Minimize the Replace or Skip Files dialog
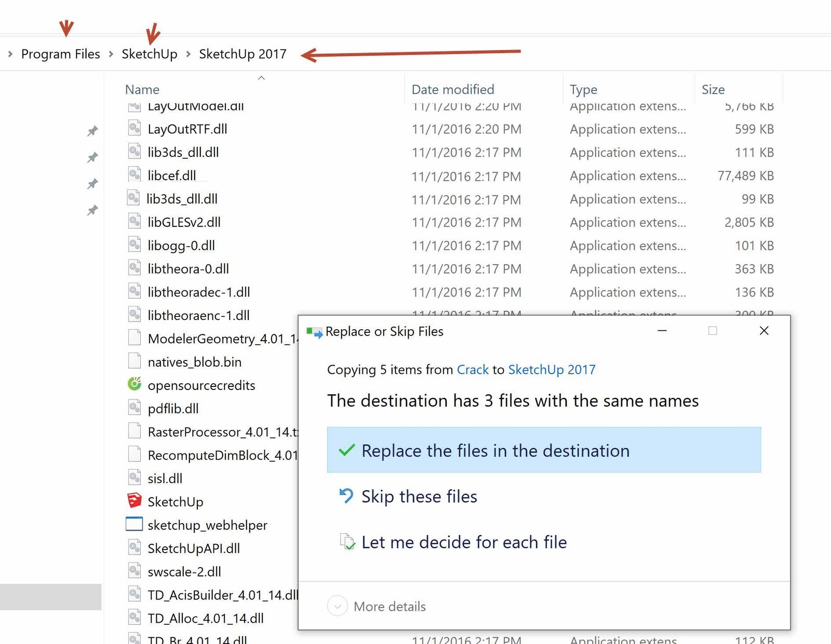The image size is (831, 644). [x=662, y=331]
